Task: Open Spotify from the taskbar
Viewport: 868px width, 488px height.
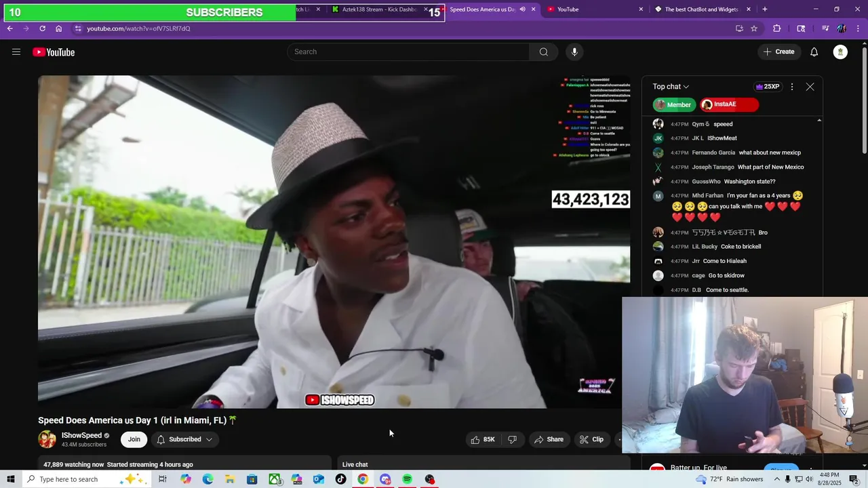Action: tap(408, 479)
